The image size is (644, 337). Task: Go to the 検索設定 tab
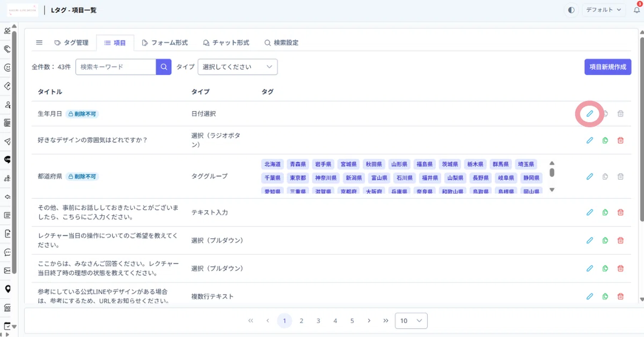[x=281, y=42]
